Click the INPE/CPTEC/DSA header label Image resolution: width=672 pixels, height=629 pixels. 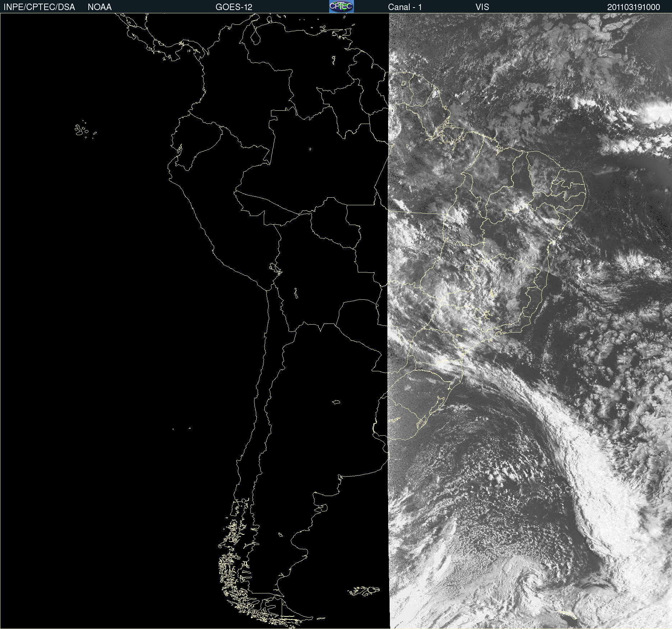pos(39,7)
